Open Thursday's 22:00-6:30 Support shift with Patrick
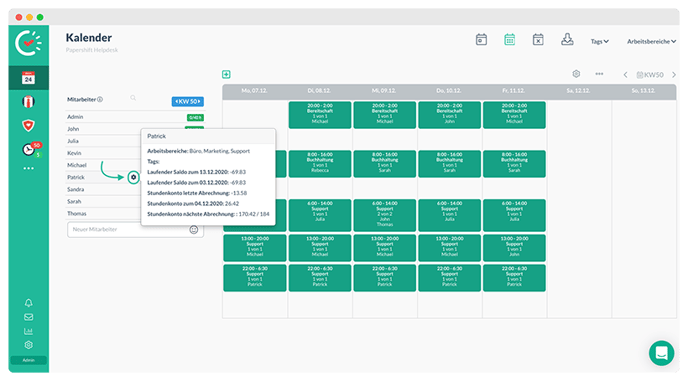The image size is (688, 381). (x=449, y=277)
